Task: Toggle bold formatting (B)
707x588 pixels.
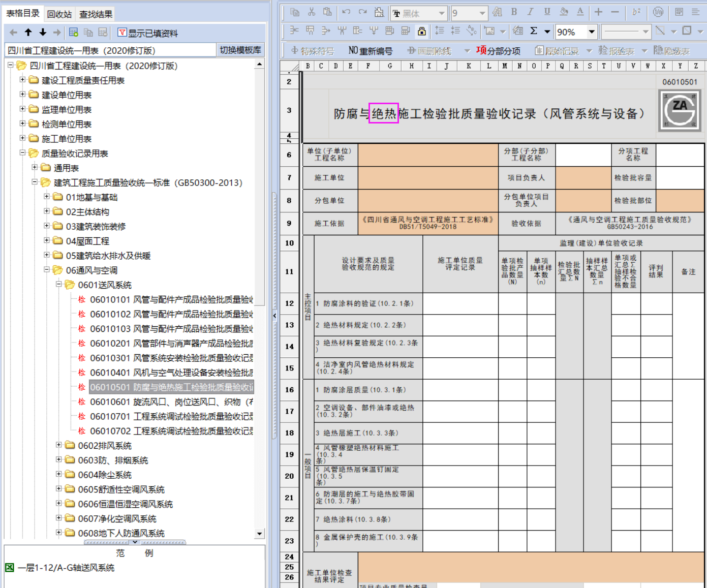Action: (x=514, y=12)
